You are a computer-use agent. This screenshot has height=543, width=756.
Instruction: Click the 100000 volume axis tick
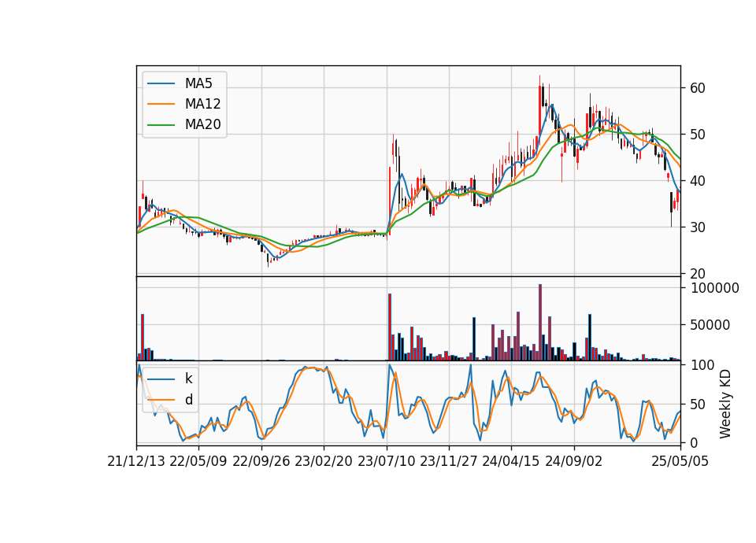(x=715, y=288)
